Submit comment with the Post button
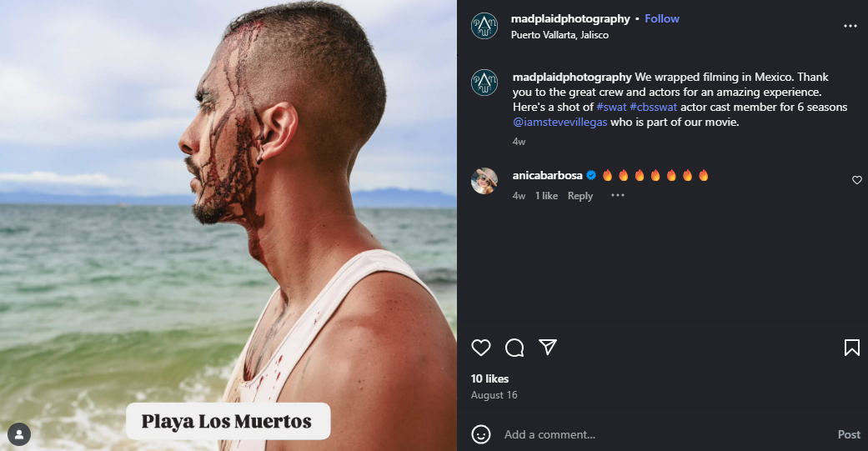Screen dimensions: 868x451 (x=849, y=434)
